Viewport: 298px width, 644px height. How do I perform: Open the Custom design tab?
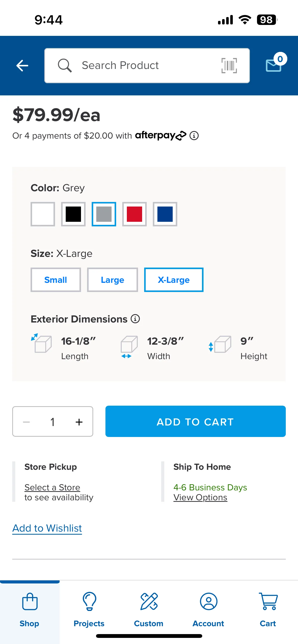(x=149, y=610)
